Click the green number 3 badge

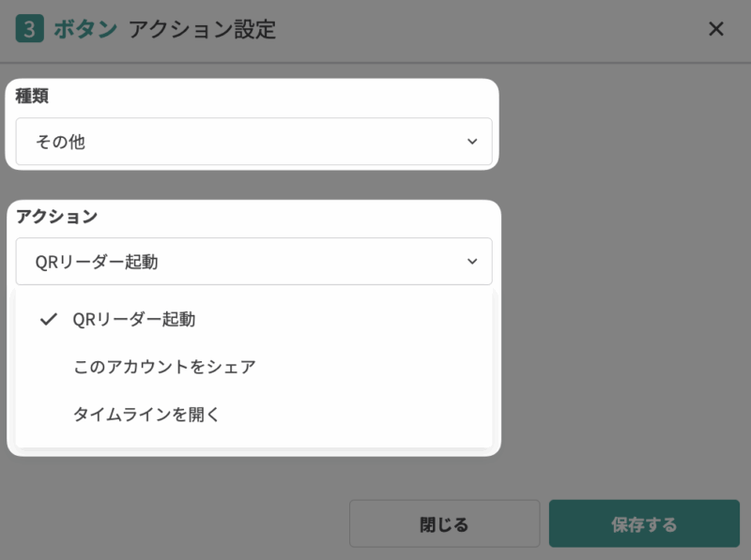pos(29,29)
